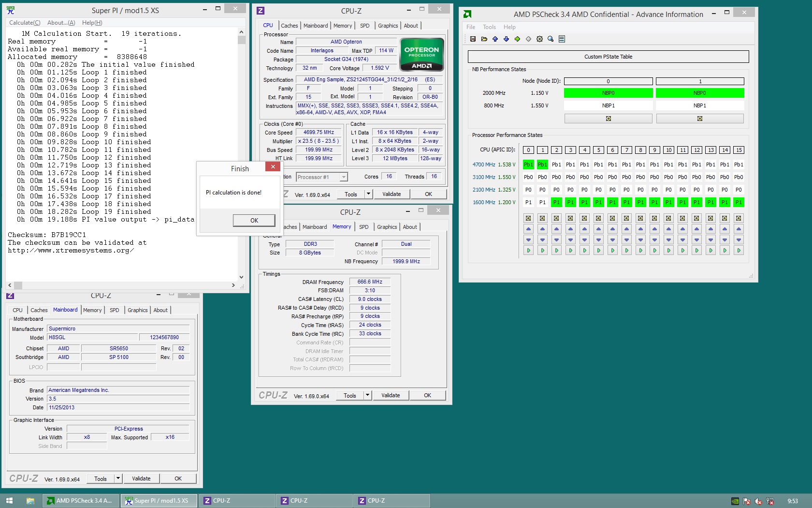The width and height of the screenshot is (812, 508).
Task: Click the AMD Opteron processor logo in CPU-Z
Action: tap(422, 55)
